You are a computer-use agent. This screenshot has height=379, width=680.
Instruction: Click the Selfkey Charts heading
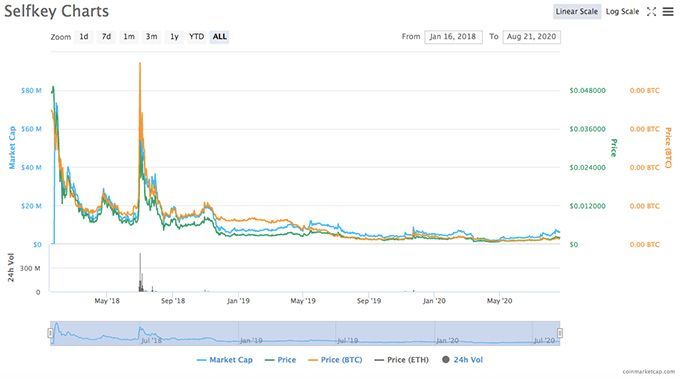[x=56, y=11]
